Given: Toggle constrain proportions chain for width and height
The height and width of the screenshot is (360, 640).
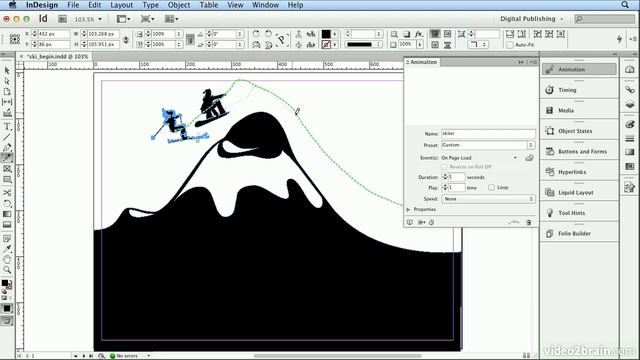Looking at the screenshot, I should point(126,39).
